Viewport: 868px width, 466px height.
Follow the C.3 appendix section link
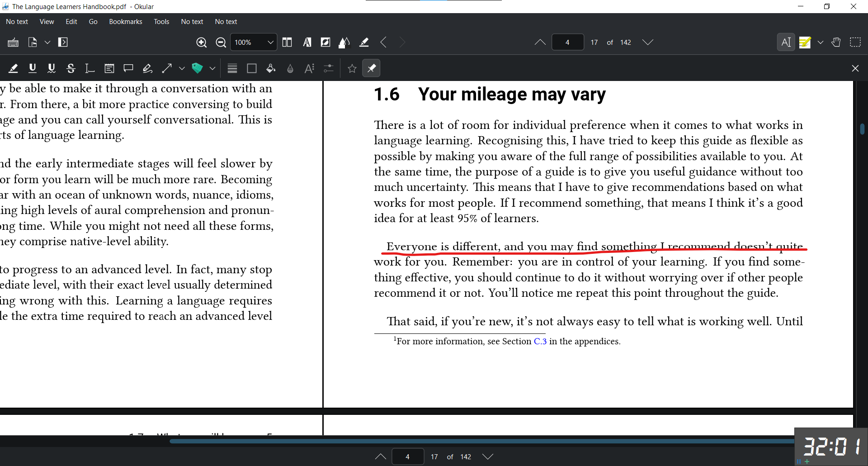[x=540, y=342]
